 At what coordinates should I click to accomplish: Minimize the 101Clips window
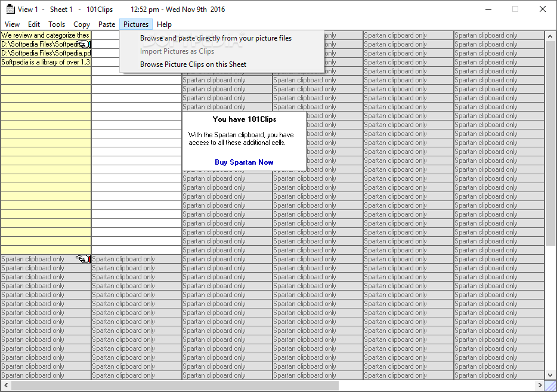(488, 9)
